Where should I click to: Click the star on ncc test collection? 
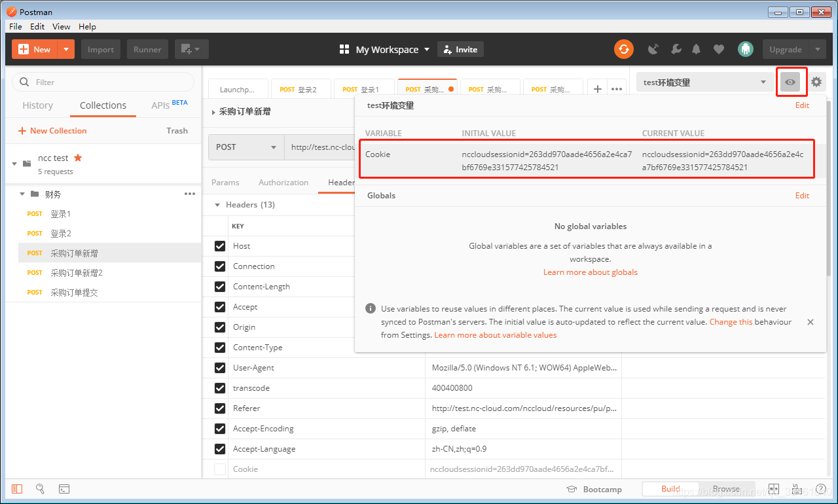(78, 158)
